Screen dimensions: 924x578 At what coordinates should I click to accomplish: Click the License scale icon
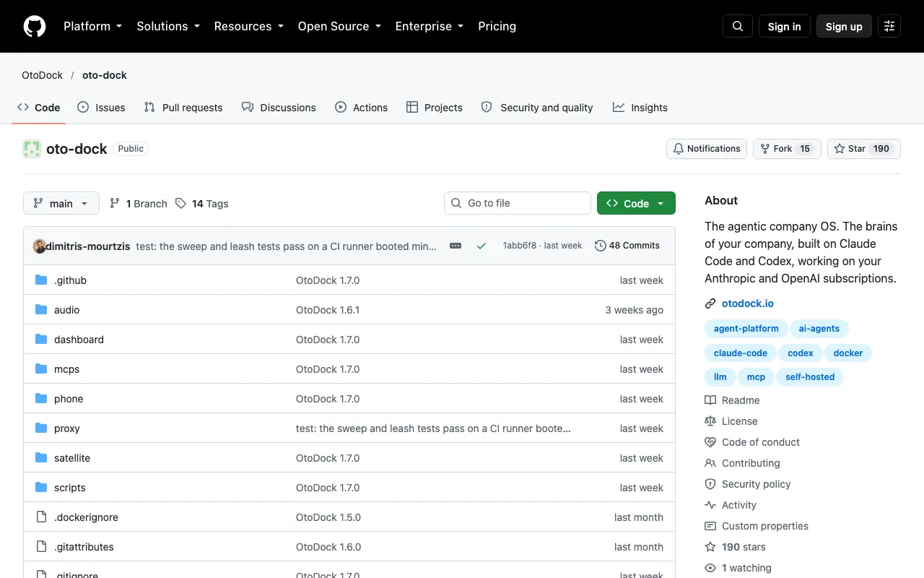point(710,421)
